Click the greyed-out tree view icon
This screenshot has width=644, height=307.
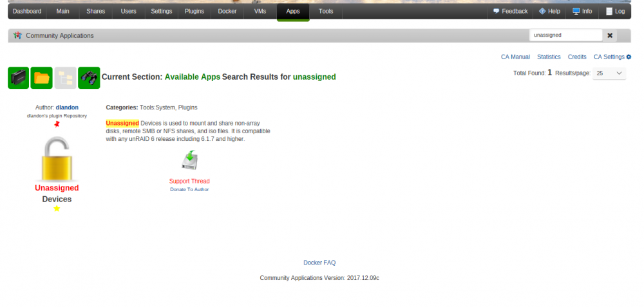click(65, 78)
